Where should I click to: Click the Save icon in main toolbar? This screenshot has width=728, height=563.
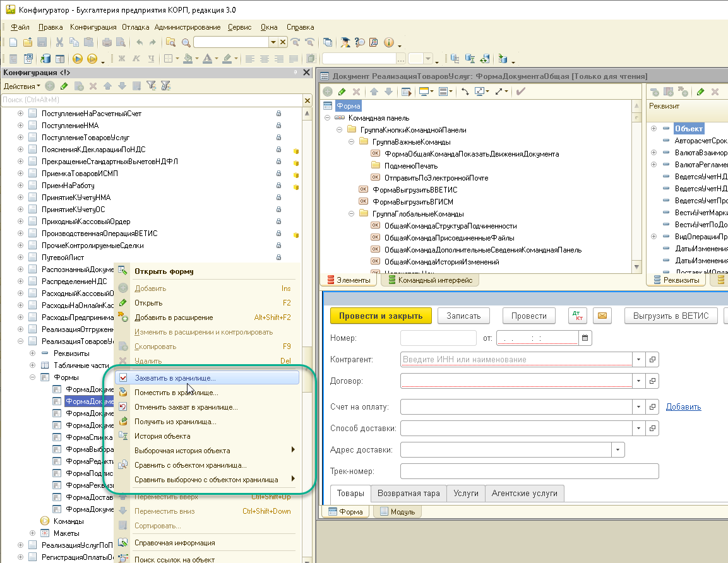coord(42,42)
